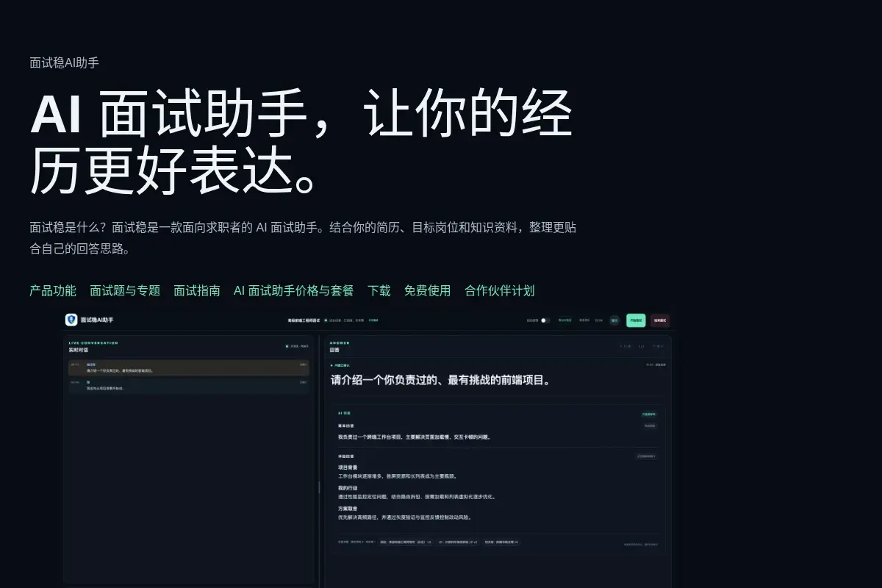Image resolution: width=882 pixels, height=588 pixels.
Task: Click the 我的行动 section heading
Action: 348,488
